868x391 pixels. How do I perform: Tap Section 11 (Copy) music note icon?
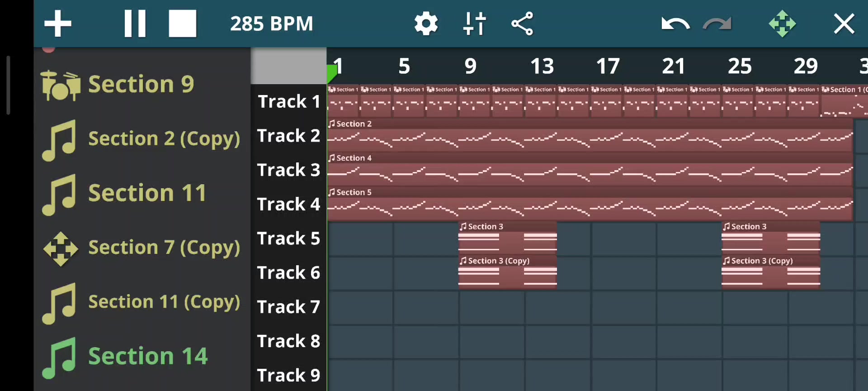[59, 304]
